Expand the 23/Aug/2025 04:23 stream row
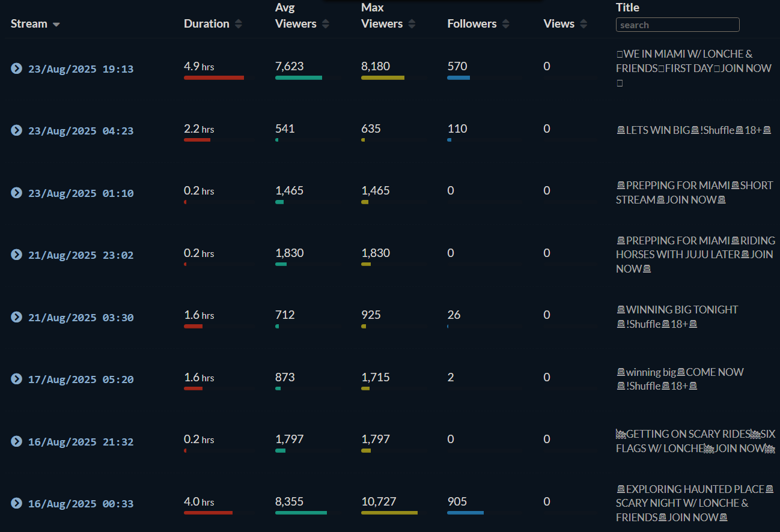 click(x=16, y=130)
